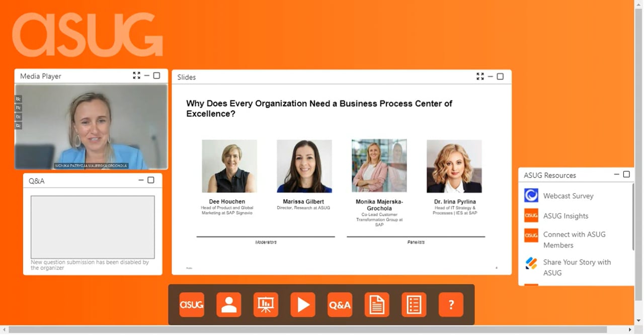Image resolution: width=644 pixels, height=335 pixels.
Task: Open the Webcast Survey link
Action: point(568,196)
